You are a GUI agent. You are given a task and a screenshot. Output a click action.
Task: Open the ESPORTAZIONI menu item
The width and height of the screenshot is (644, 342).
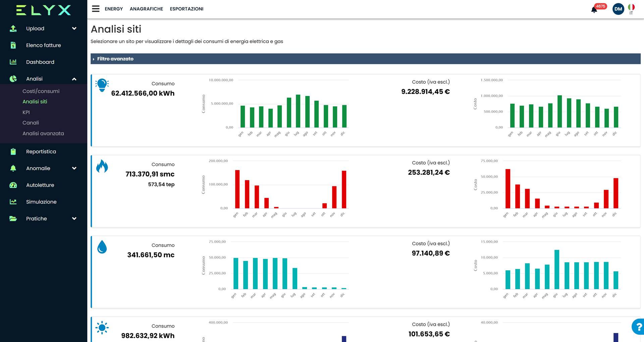(x=186, y=9)
